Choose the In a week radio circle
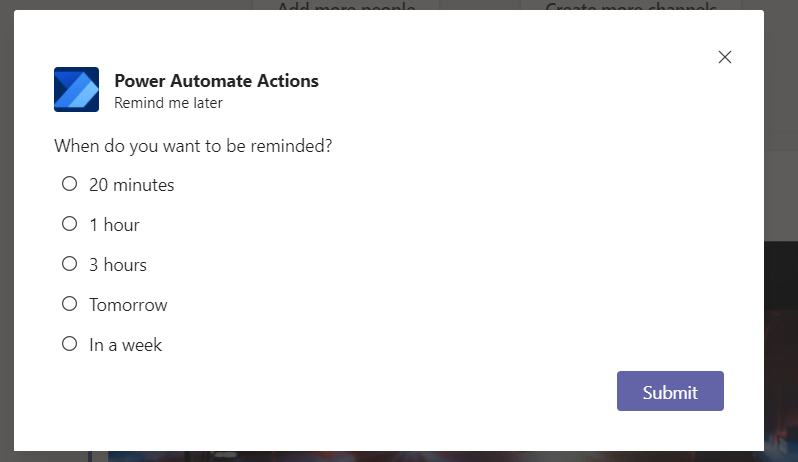 (70, 344)
